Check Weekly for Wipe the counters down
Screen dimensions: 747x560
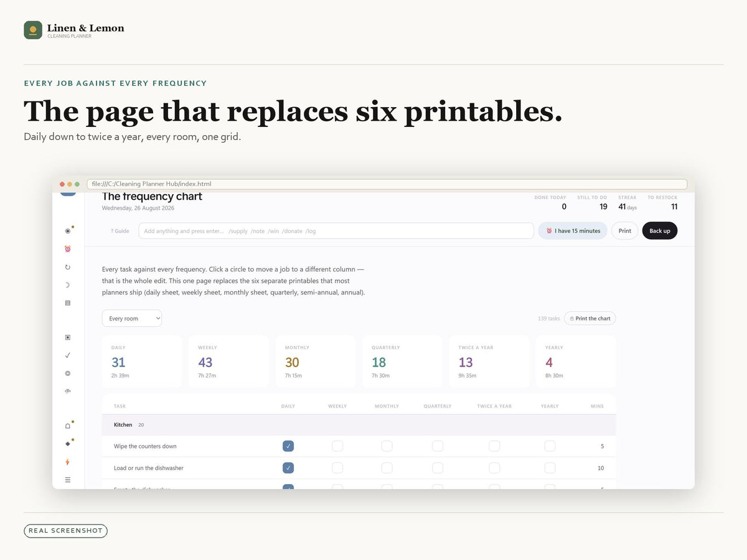[337, 446]
